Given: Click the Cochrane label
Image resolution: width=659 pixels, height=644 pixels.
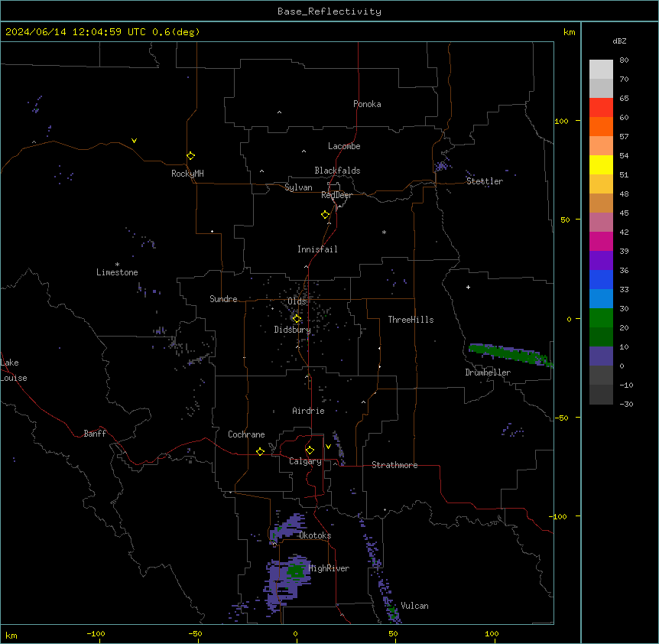Looking at the screenshot, I should pos(246,434).
